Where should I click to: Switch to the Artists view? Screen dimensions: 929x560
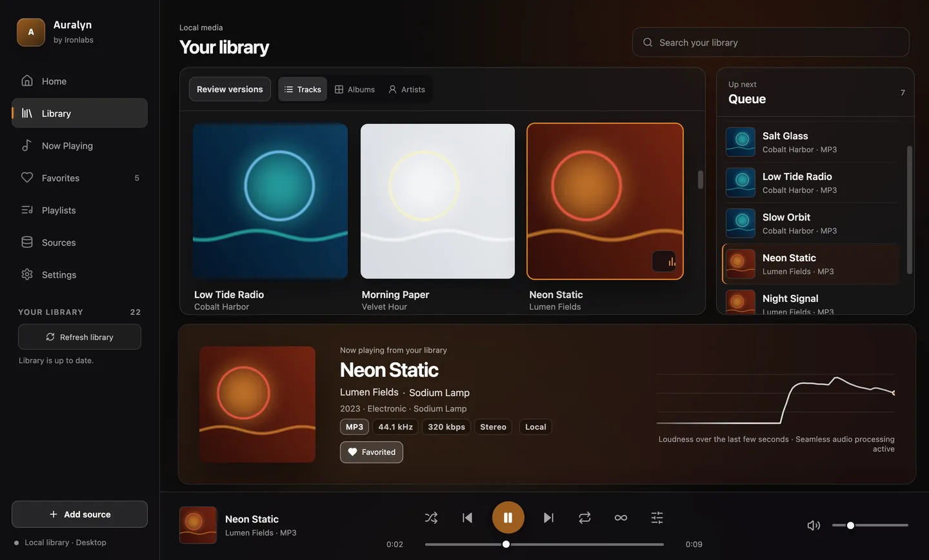[406, 89]
